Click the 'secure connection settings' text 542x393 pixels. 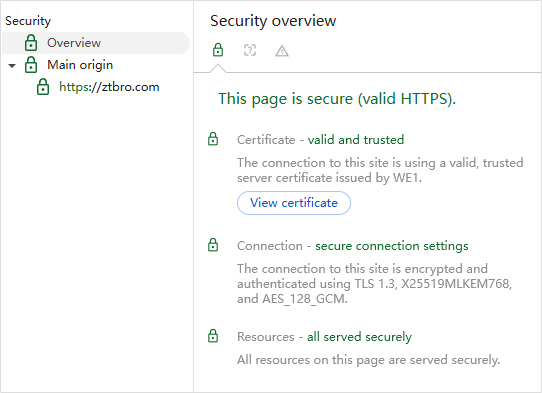[392, 246]
